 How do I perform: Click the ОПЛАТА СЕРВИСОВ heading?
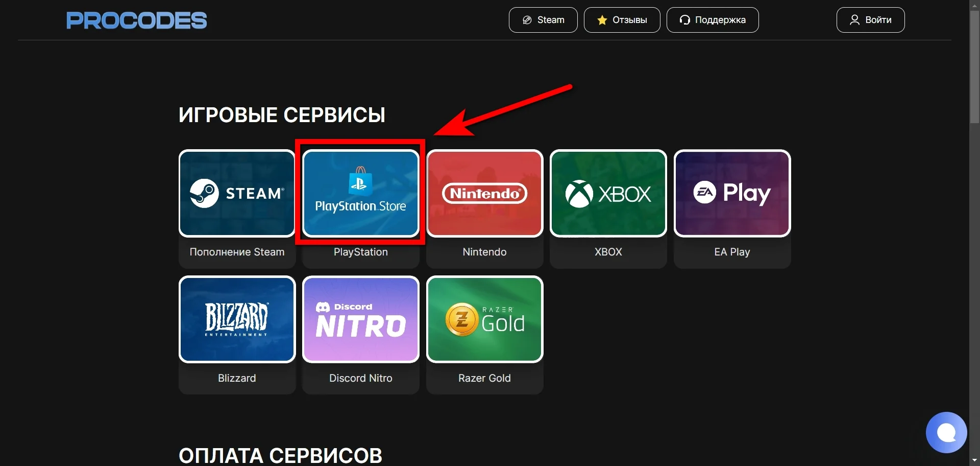(280, 456)
